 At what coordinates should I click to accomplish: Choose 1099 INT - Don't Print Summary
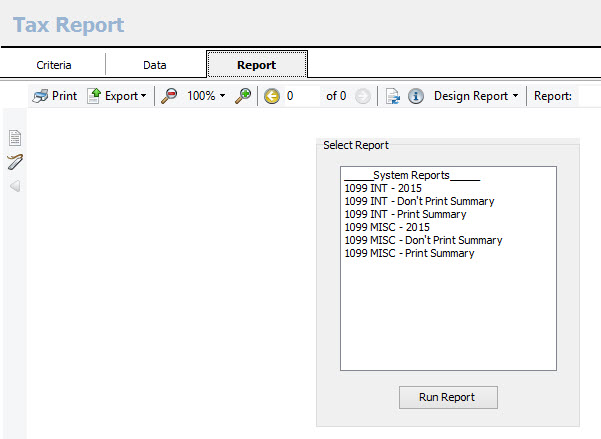419,201
